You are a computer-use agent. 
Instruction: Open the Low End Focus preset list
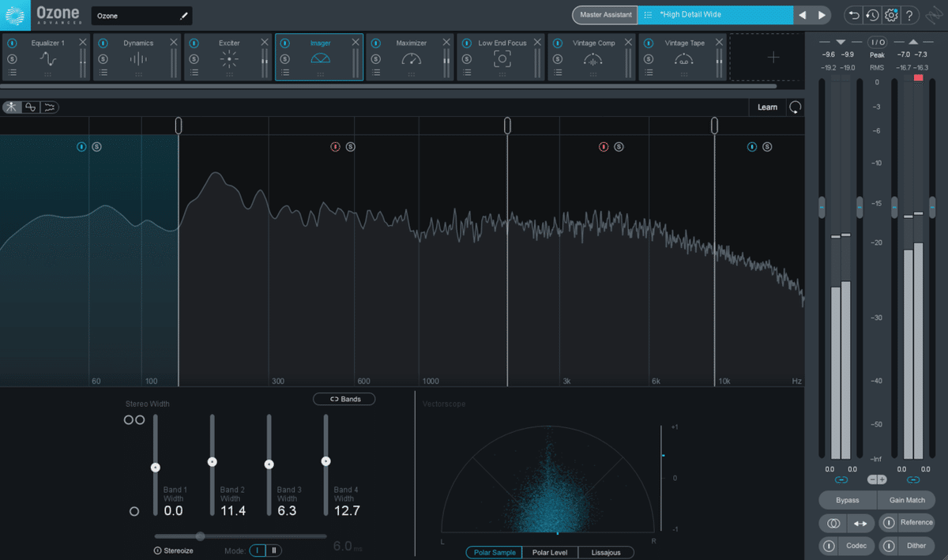(466, 73)
